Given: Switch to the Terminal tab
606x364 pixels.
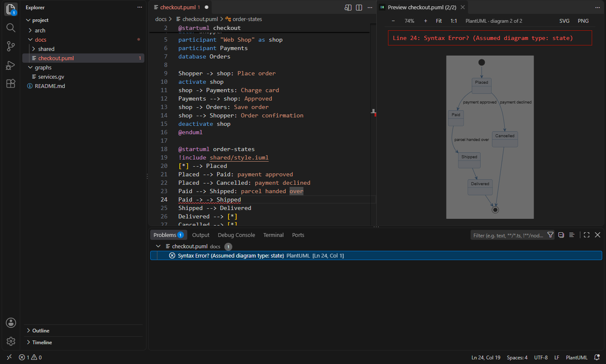Looking at the screenshot, I should click(274, 235).
